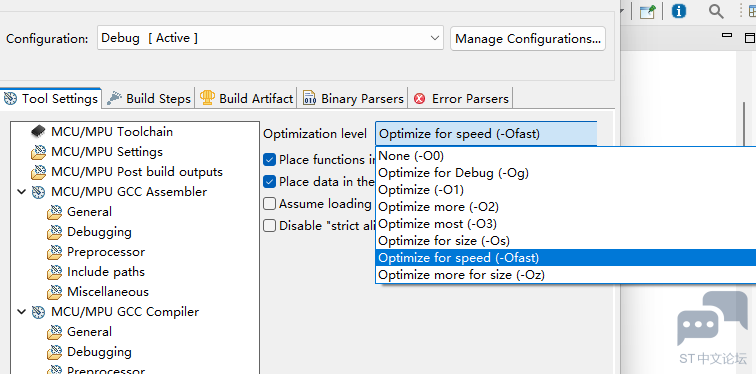Choose Optimize for speed (-Ofast) in list
The image size is (756, 374).
click(x=566, y=258)
